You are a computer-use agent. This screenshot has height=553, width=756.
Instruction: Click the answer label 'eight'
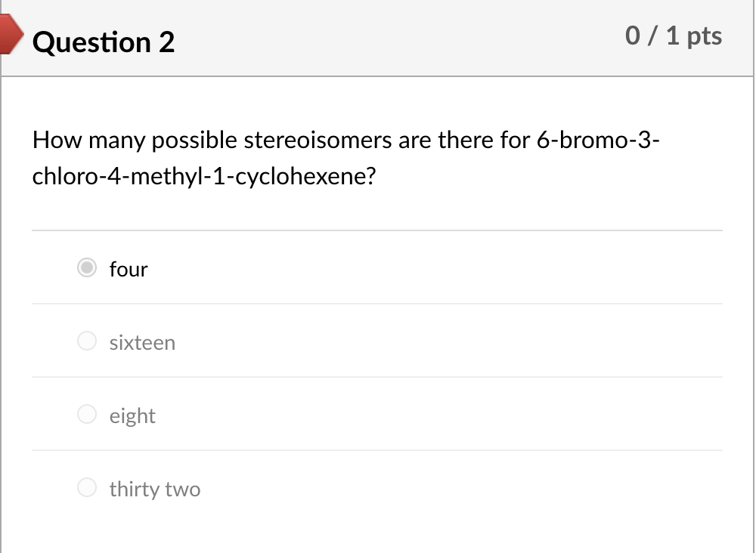[132, 415]
